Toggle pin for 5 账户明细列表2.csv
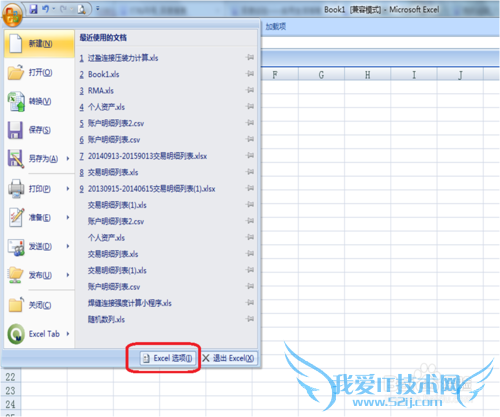The width and height of the screenshot is (500, 417). 250,123
